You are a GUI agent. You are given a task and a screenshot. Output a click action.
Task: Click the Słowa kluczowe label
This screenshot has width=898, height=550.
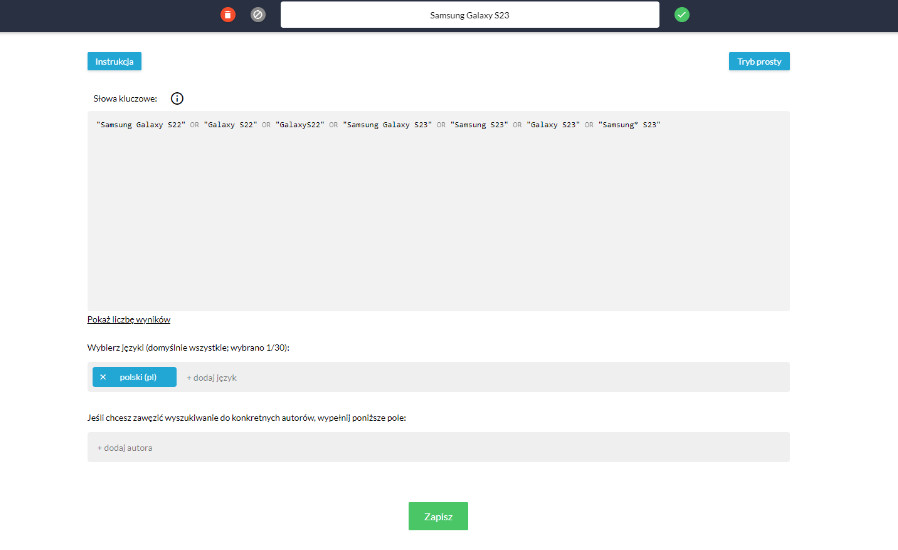[x=125, y=99]
